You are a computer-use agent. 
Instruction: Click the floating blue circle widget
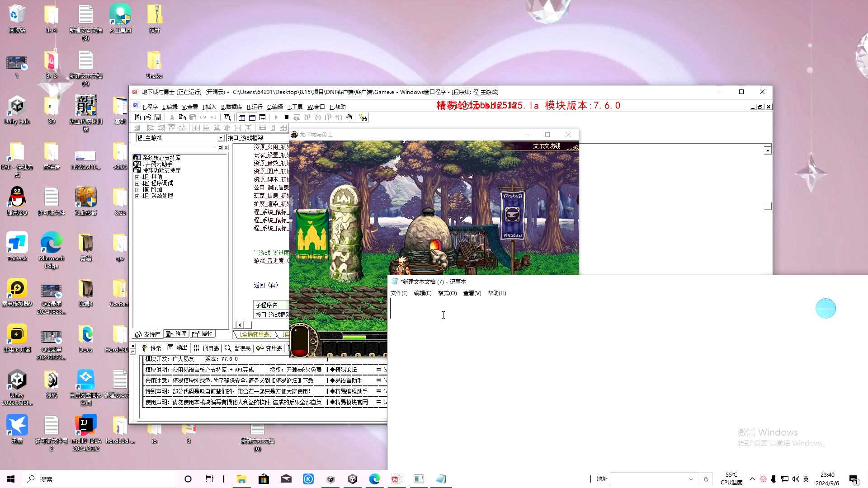[826, 309]
